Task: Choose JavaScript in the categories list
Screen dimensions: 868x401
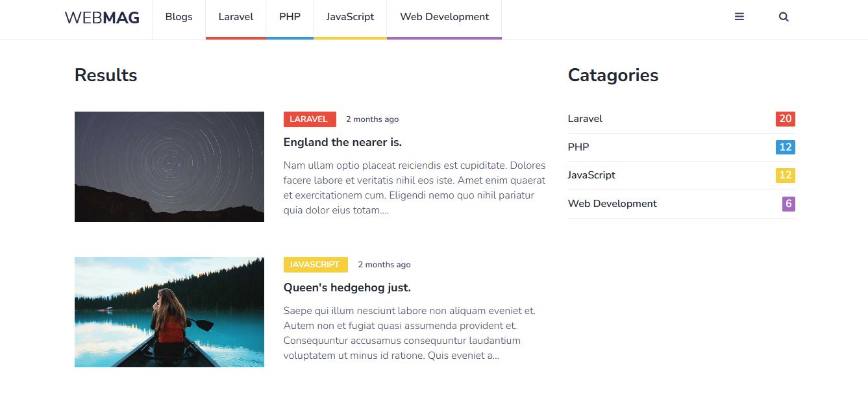Action: tap(591, 175)
